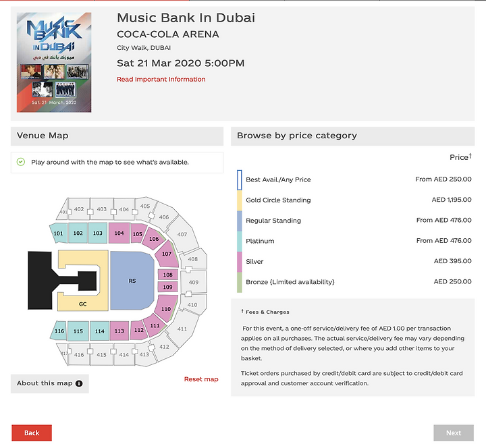Click the info icon beside About this map
486x448 pixels.
point(79,383)
